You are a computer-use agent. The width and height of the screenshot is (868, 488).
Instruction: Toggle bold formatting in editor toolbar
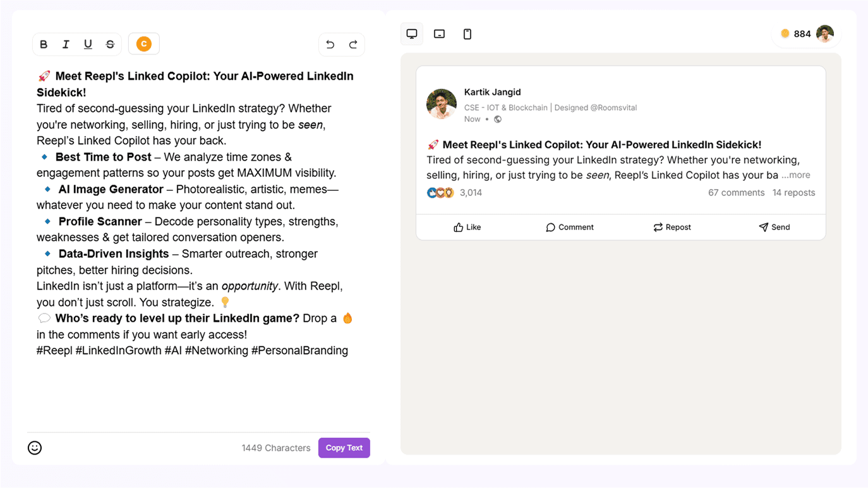44,44
